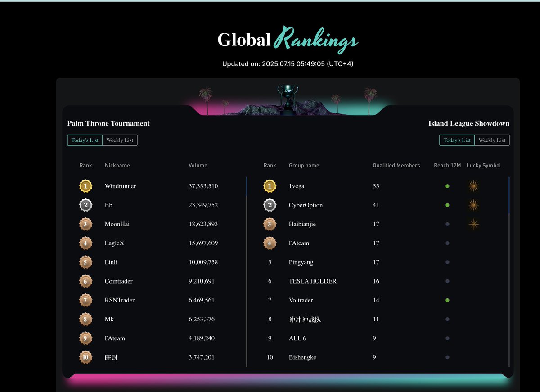This screenshot has width=540, height=392.
Task: Select Today's List under Island League Showdown
Action: (457, 140)
